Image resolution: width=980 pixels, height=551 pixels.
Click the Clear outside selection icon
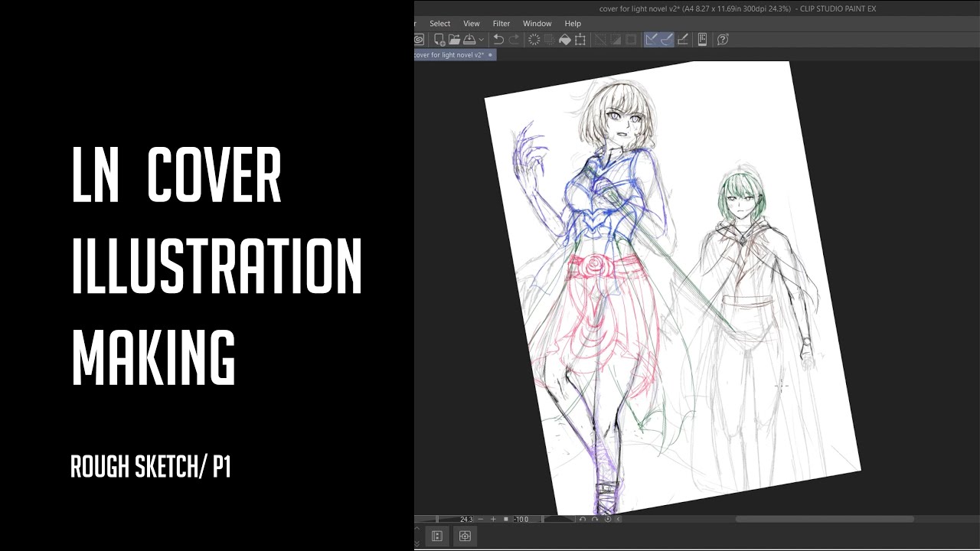550,40
